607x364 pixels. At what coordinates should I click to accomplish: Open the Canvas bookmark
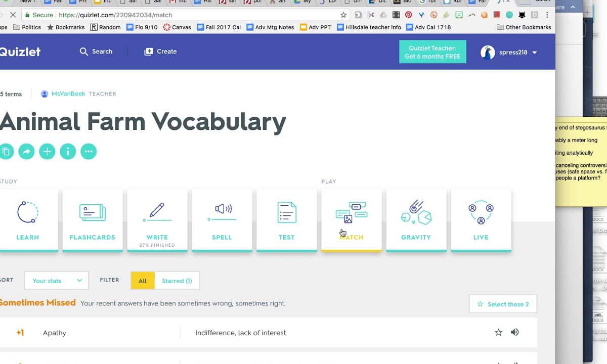[x=177, y=27]
